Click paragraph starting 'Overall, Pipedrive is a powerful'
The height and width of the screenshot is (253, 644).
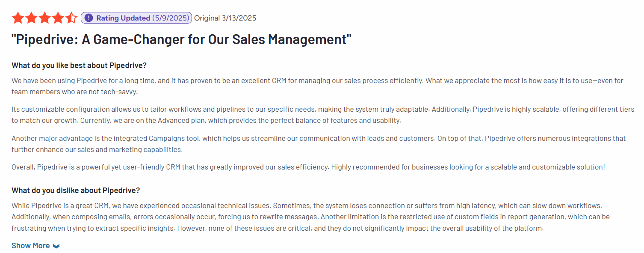[308, 167]
